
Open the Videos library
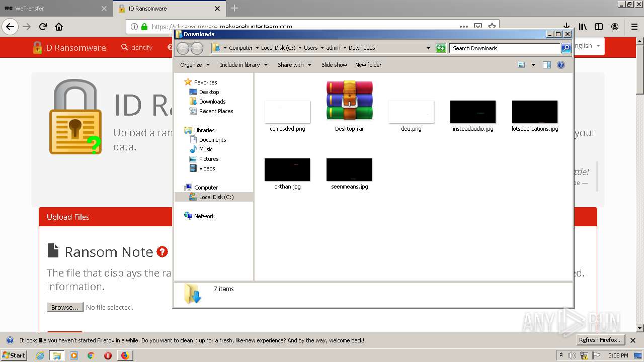207,168
